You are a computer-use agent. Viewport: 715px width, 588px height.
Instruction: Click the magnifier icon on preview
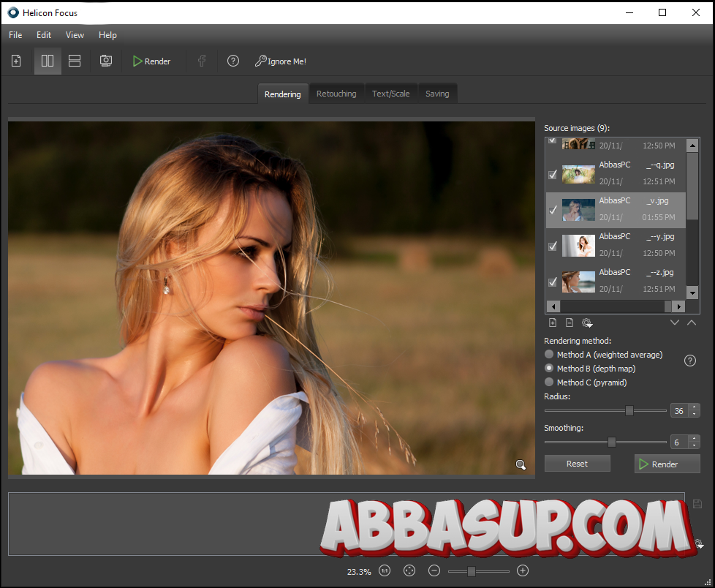click(521, 465)
